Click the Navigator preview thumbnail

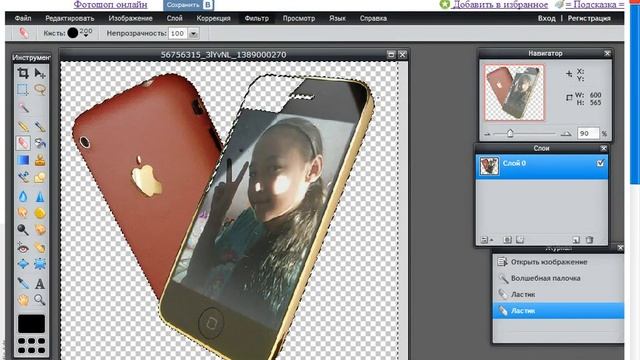[x=514, y=93]
